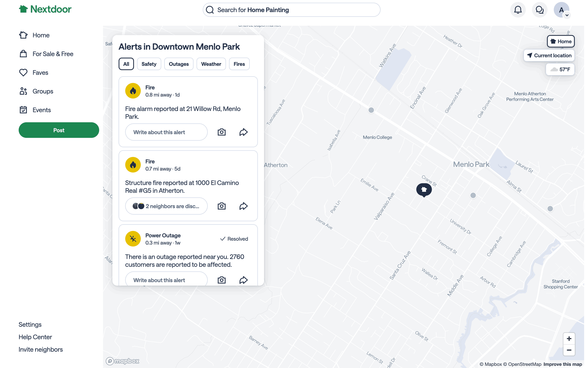Viewport: 588px width, 368px height.
Task: Add photo to Willow Rd fire alert
Action: pyautogui.click(x=221, y=132)
